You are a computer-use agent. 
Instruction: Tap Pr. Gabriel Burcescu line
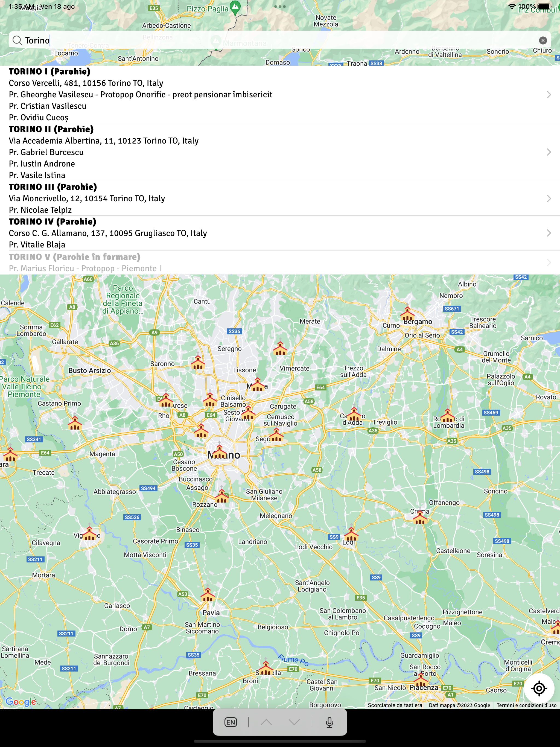click(46, 152)
